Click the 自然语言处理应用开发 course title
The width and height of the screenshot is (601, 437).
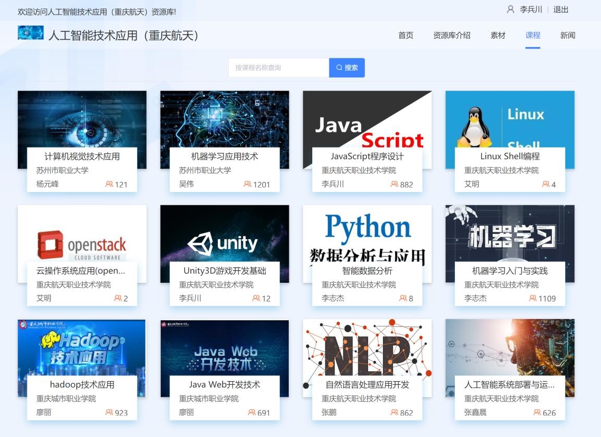point(367,384)
